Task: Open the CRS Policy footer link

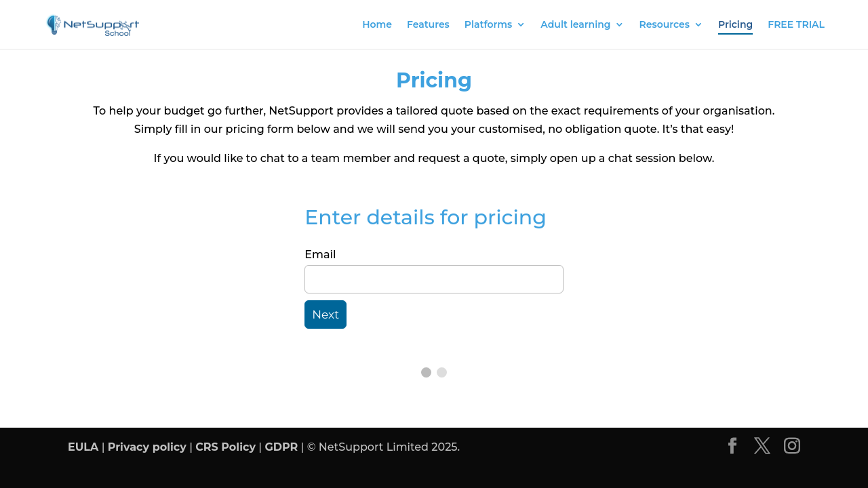Action: point(225,447)
